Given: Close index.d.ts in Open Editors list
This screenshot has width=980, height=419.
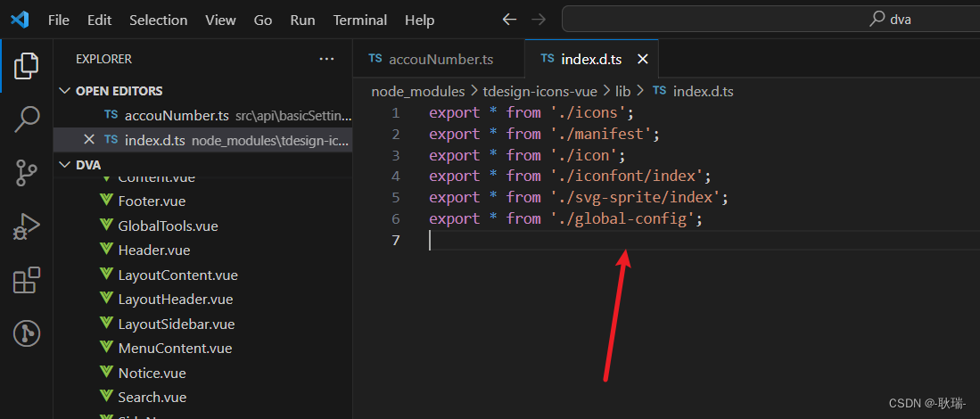Looking at the screenshot, I should (x=89, y=139).
